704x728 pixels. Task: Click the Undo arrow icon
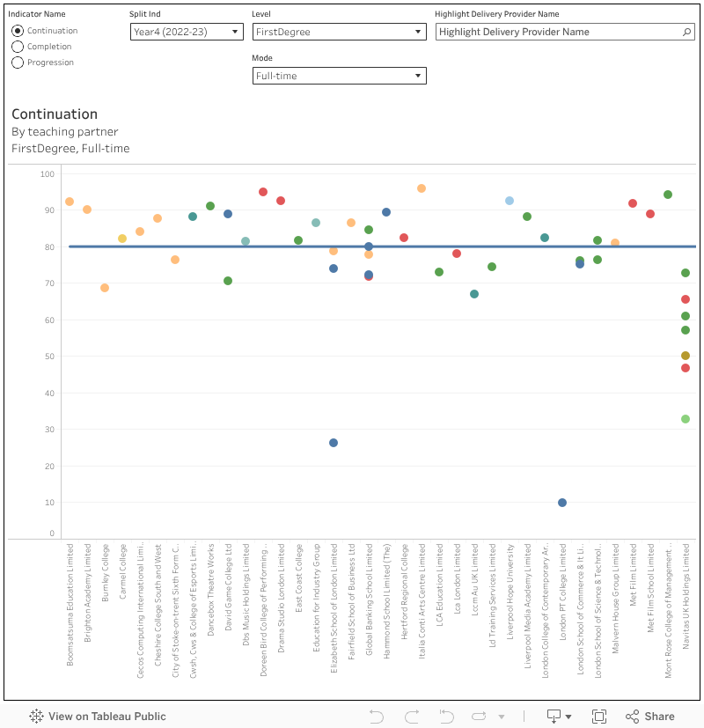pos(377,717)
